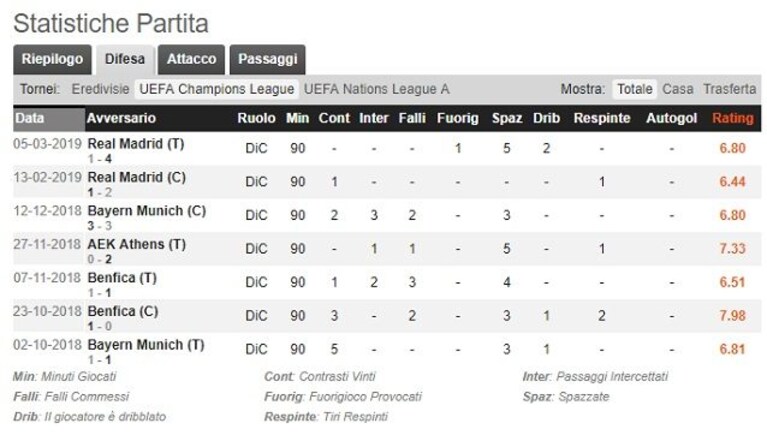Screen dimensions: 767x441
Task: Sort by Cont column header
Action: point(334,118)
